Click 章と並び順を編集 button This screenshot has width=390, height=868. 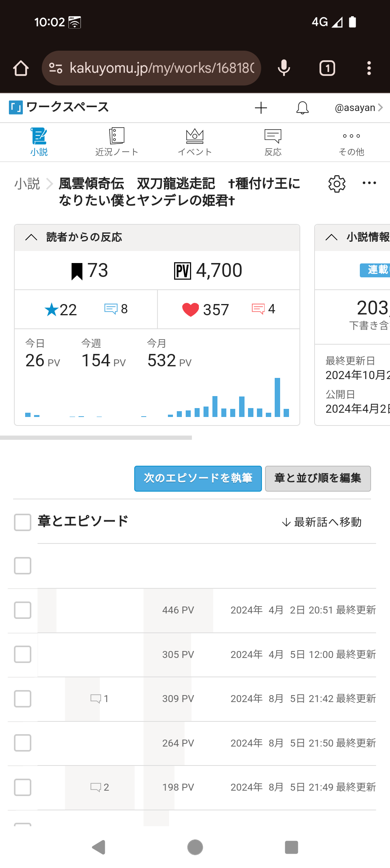pos(318,478)
